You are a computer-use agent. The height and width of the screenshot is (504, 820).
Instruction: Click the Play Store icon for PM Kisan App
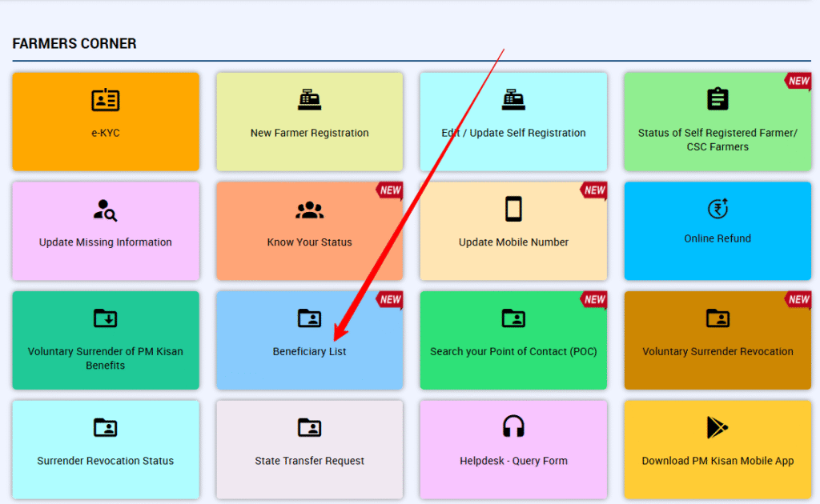click(x=717, y=427)
